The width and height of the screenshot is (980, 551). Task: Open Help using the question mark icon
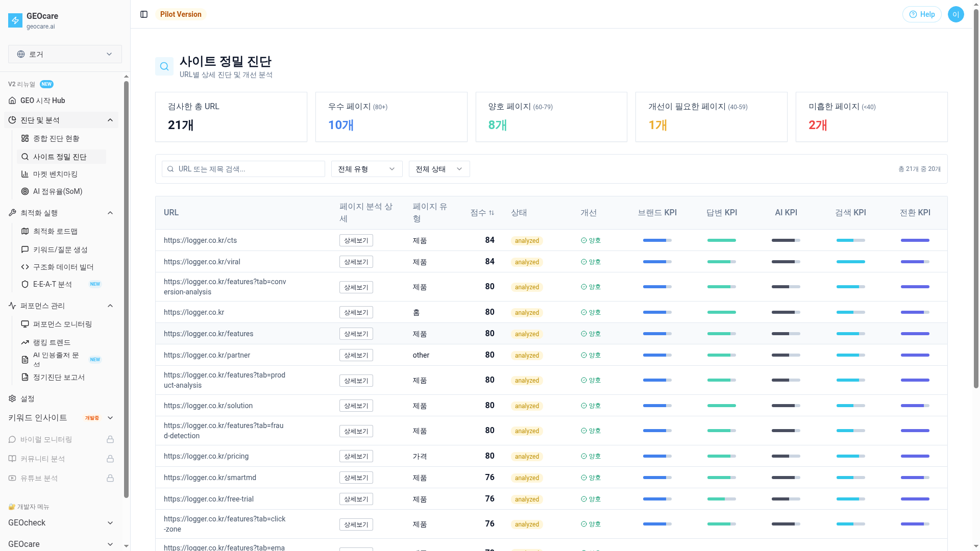[x=913, y=14]
